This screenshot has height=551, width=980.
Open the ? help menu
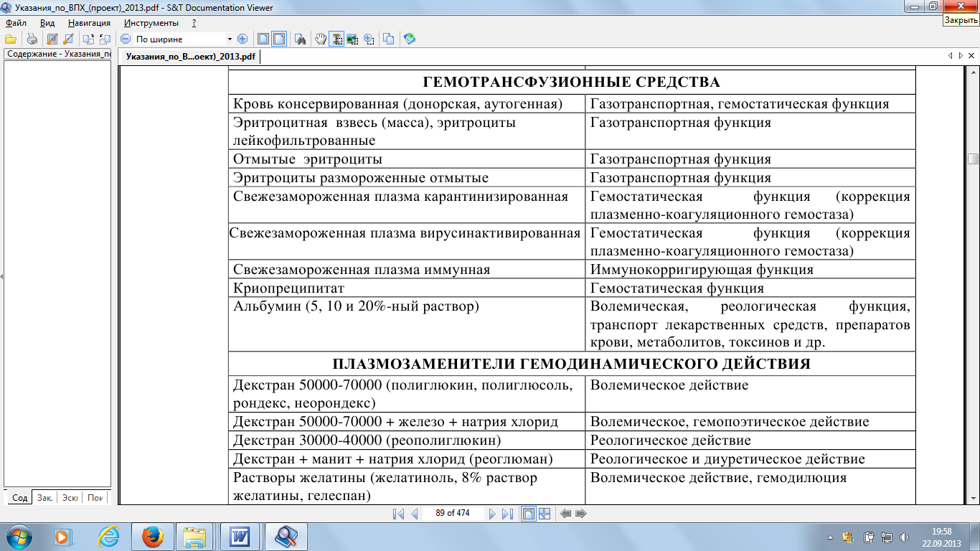point(194,23)
